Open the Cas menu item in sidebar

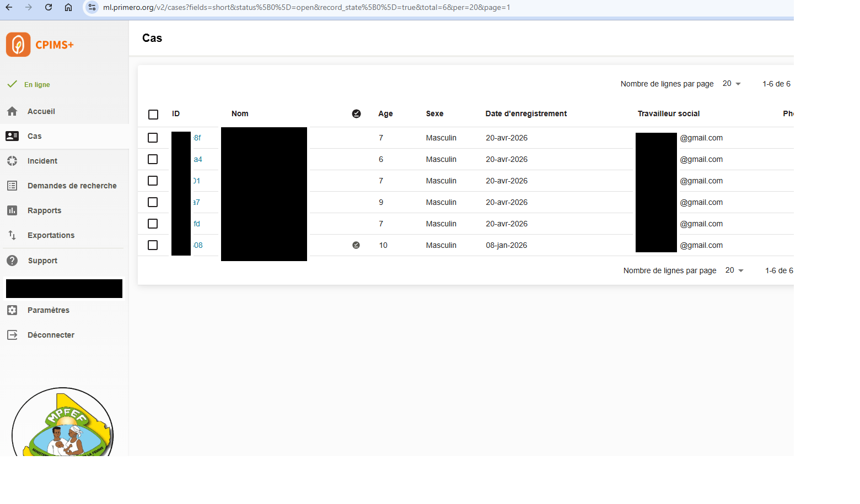34,136
